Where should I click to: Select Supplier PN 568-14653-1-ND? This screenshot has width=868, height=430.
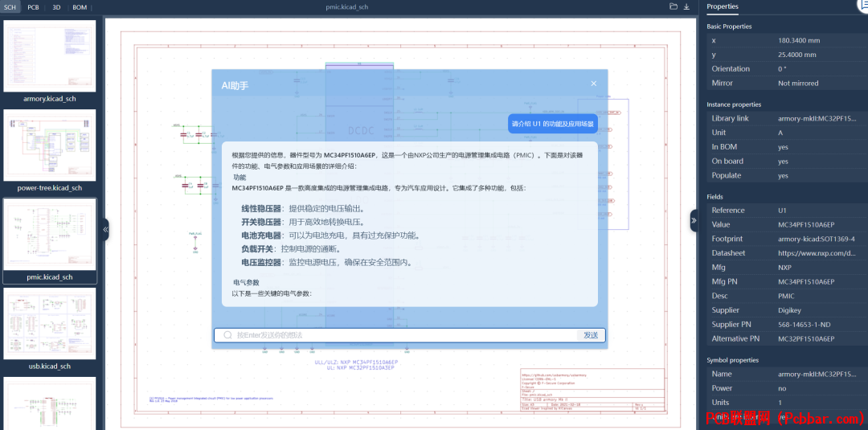tap(805, 324)
